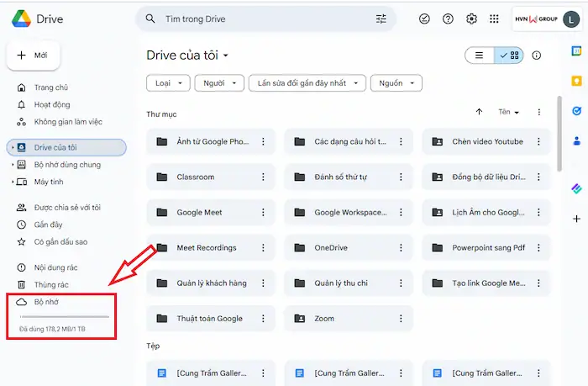Go to Thùng rác in sidebar
The width and height of the screenshot is (588, 386).
point(50,285)
